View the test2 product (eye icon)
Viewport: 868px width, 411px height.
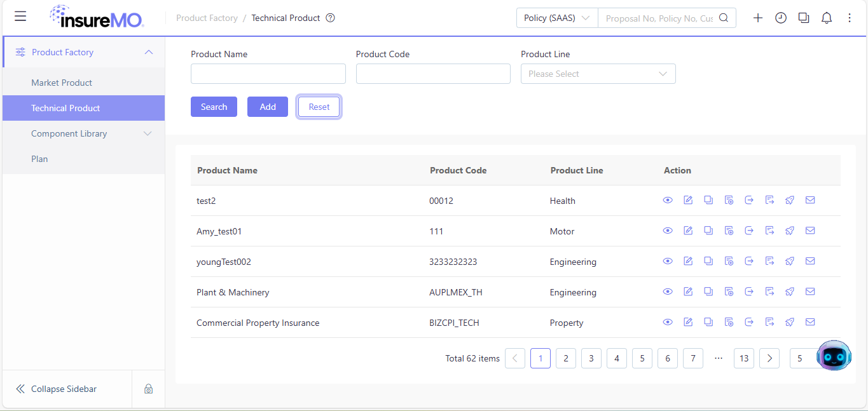pyautogui.click(x=668, y=200)
